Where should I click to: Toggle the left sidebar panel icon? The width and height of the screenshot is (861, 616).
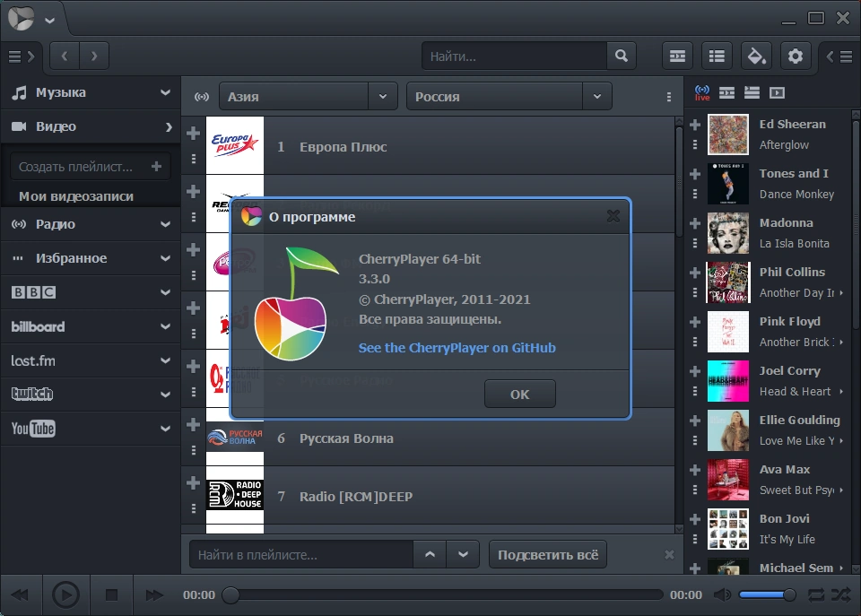tap(22, 56)
